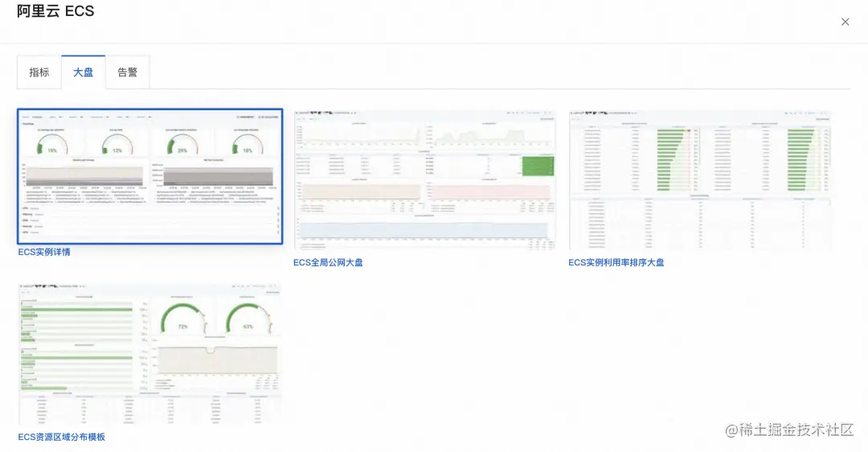
Task: Click the ECS实例利用率排序大盘 link
Action: click(616, 262)
